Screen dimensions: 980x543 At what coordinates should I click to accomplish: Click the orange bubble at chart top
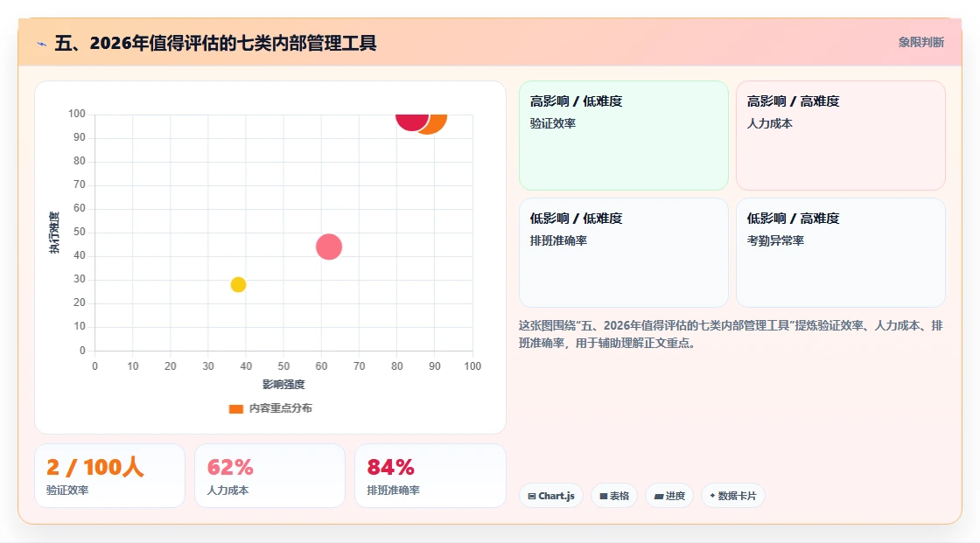[435, 123]
